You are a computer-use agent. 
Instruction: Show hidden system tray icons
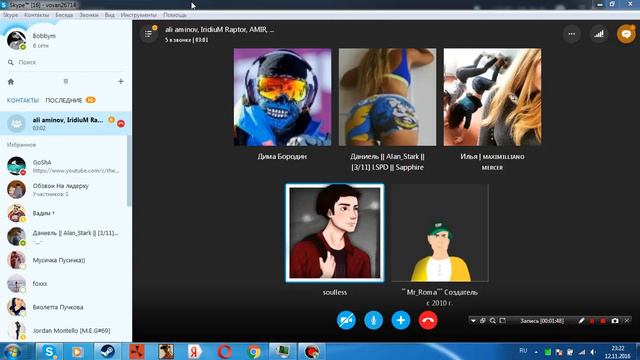[x=536, y=352]
